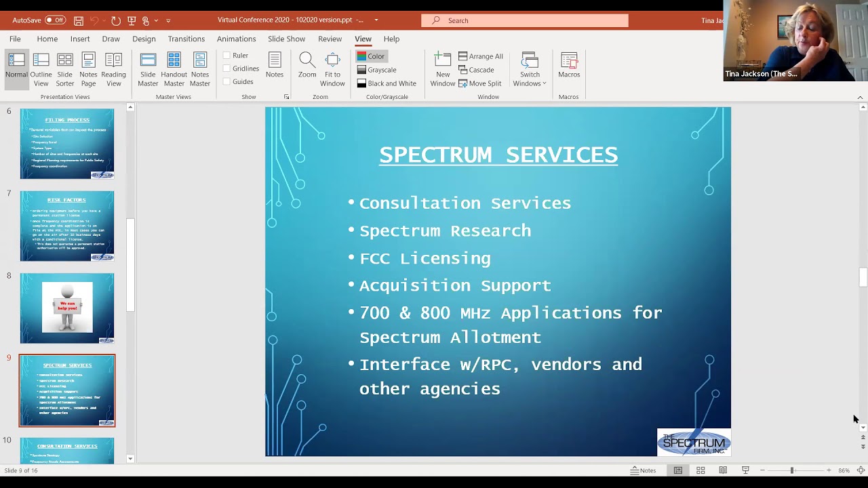Enable the Ruler checkbox
The image size is (868, 488).
click(x=227, y=56)
